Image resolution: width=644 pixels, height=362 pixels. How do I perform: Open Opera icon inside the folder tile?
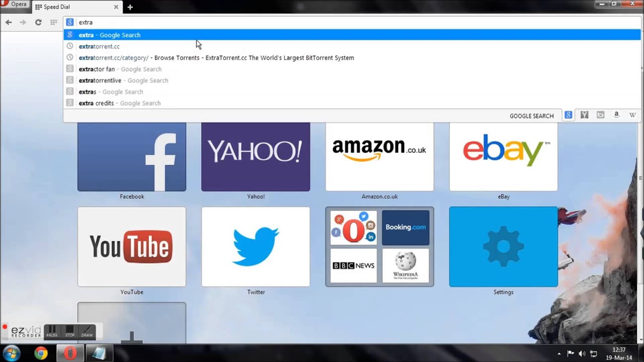point(354,228)
